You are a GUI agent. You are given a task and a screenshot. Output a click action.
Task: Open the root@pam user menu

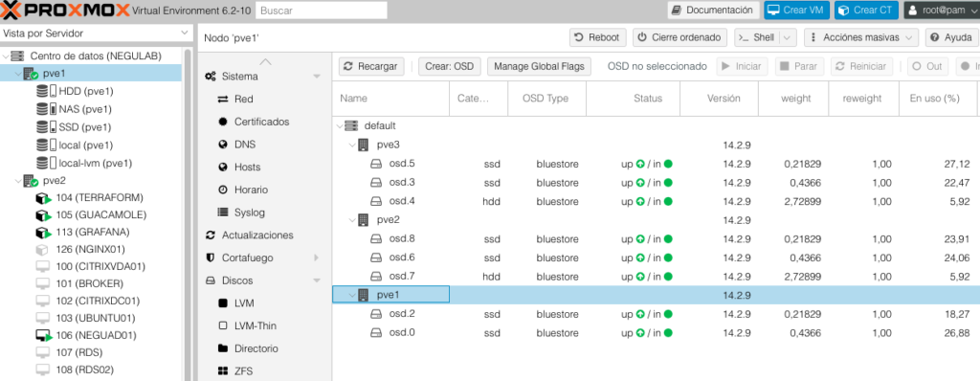click(x=942, y=10)
